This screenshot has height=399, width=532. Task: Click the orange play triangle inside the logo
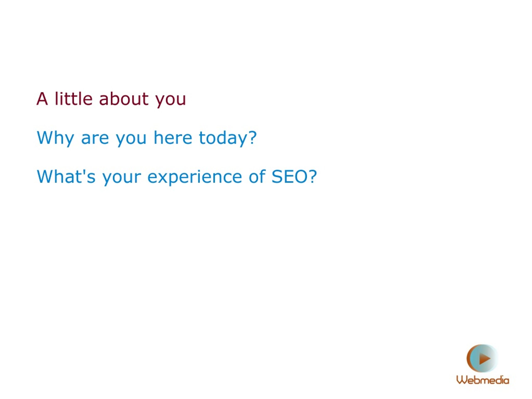click(485, 359)
